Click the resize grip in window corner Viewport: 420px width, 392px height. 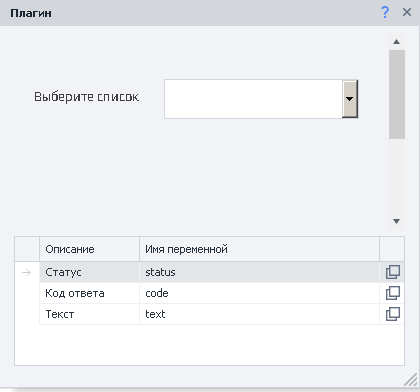click(411, 380)
